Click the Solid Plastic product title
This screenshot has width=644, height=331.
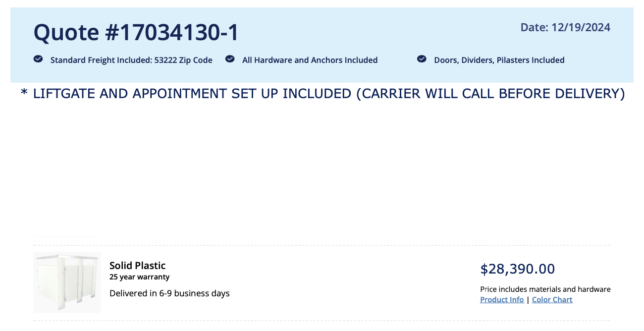[138, 266]
